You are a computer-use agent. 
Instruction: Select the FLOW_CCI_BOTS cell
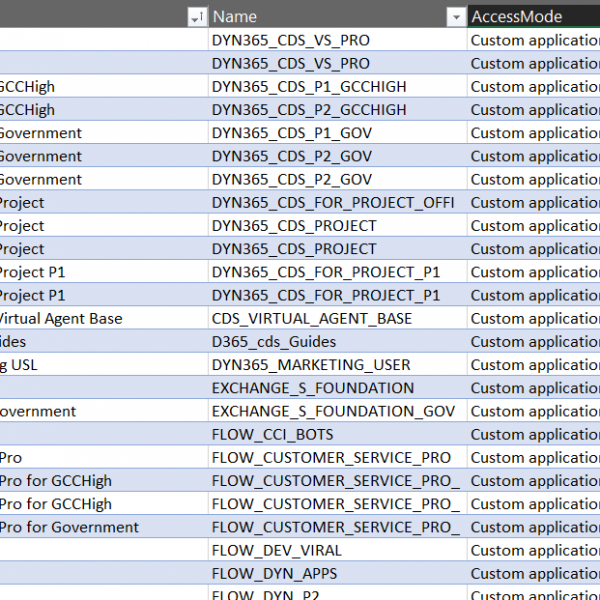coord(338,434)
